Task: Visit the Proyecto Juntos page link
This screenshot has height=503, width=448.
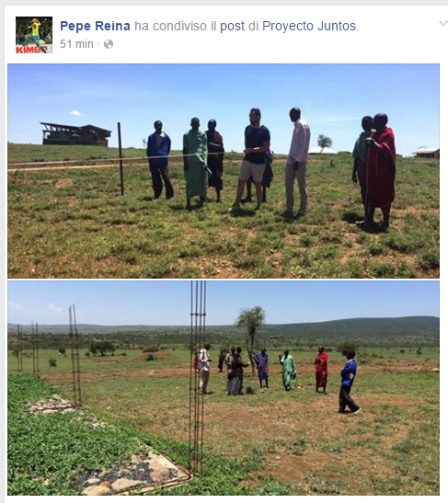Action: [309, 27]
